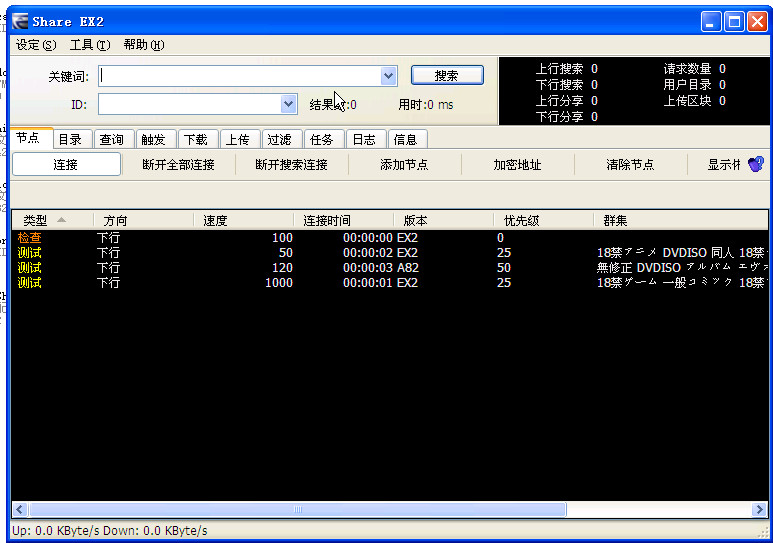The height and width of the screenshot is (543, 773).
Task: Switch to the 下载 tab
Action: point(198,140)
